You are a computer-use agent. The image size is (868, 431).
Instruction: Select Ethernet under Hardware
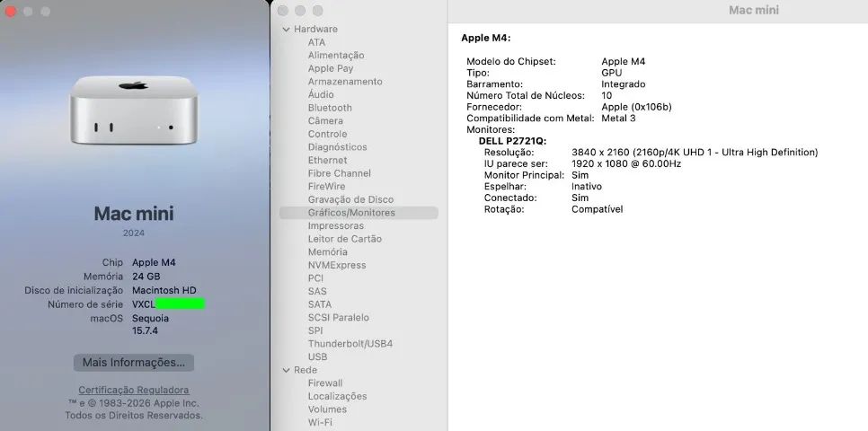click(327, 160)
